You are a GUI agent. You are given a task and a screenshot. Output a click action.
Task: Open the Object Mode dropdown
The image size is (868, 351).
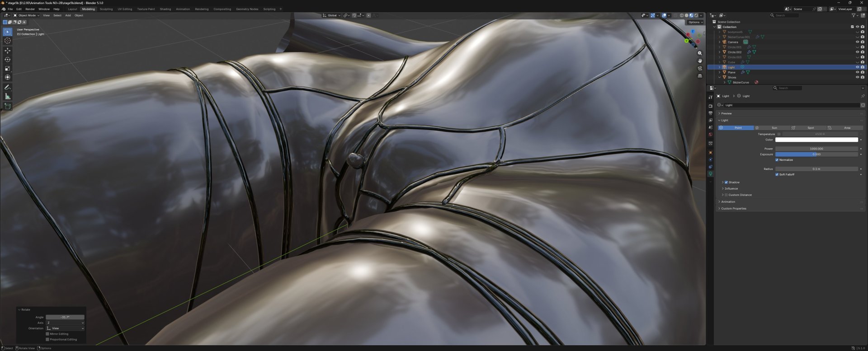tap(27, 15)
